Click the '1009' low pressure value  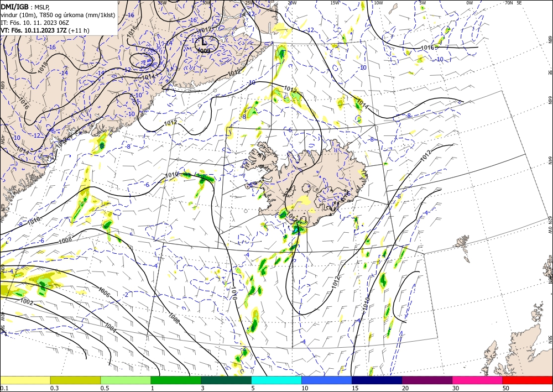point(204,51)
